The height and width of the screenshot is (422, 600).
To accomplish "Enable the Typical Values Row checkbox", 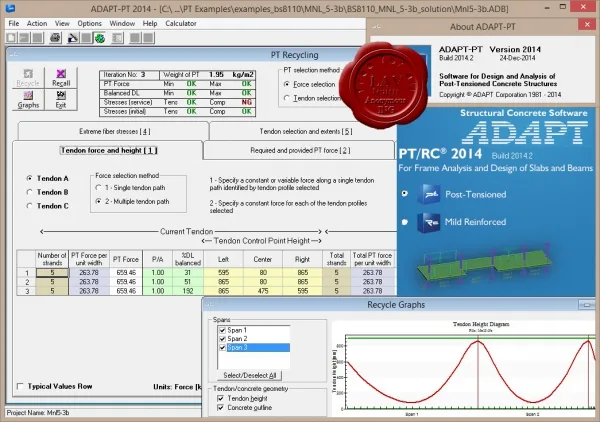I will [20, 386].
